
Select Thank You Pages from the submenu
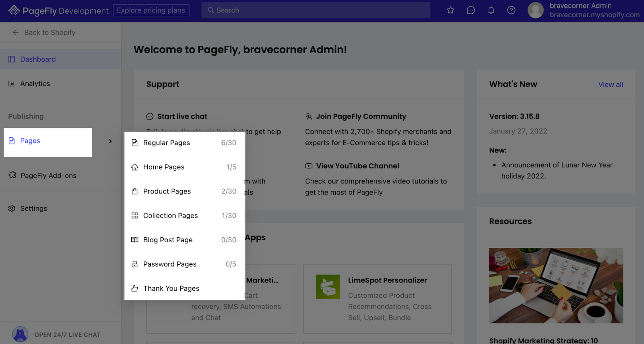(x=185, y=288)
